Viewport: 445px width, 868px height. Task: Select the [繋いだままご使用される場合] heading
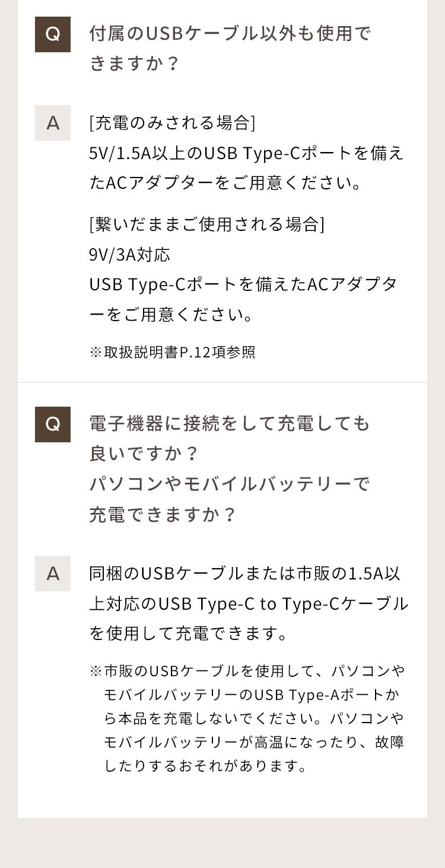tap(206, 224)
